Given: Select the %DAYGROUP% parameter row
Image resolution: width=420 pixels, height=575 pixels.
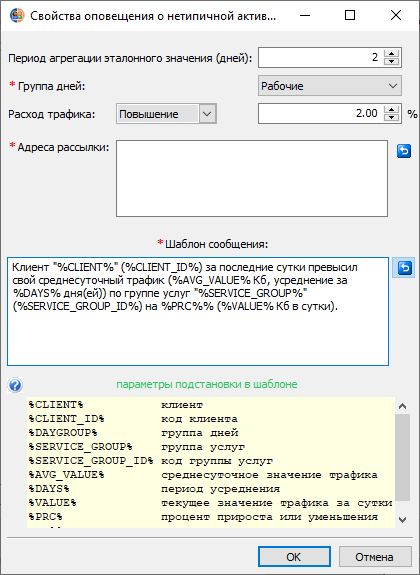Looking at the screenshot, I should pos(211,433).
